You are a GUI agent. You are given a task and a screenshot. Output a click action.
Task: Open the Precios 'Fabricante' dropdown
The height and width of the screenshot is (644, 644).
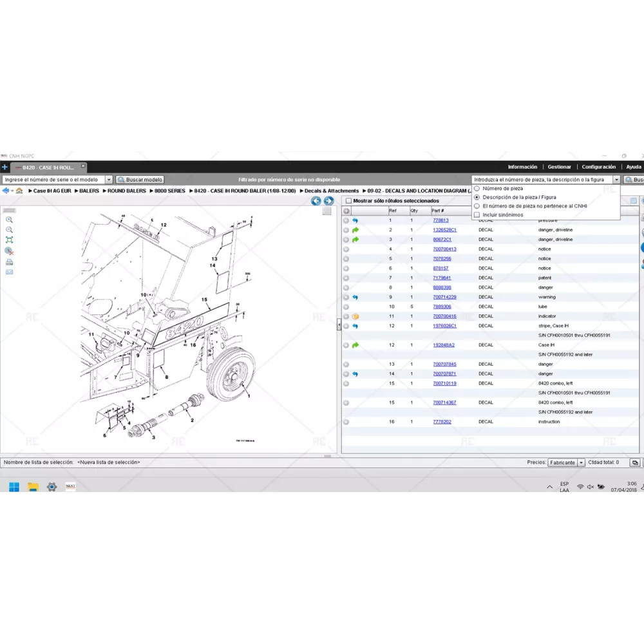coord(581,462)
